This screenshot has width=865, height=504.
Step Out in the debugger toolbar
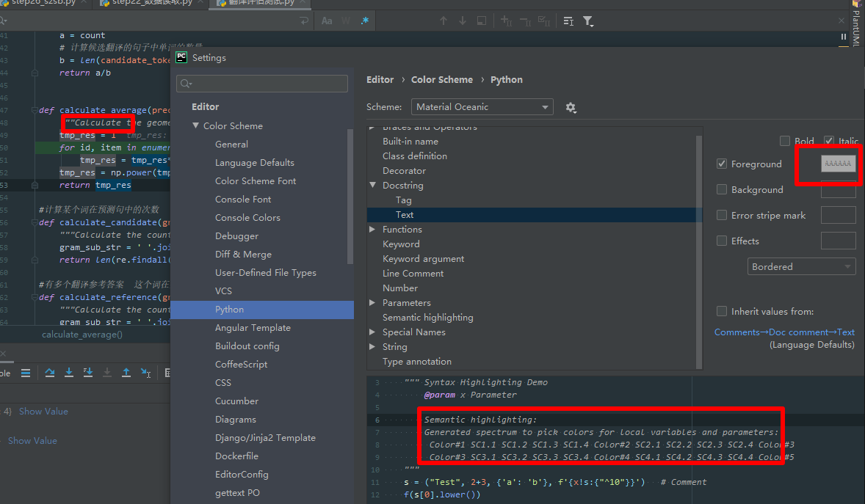126,373
